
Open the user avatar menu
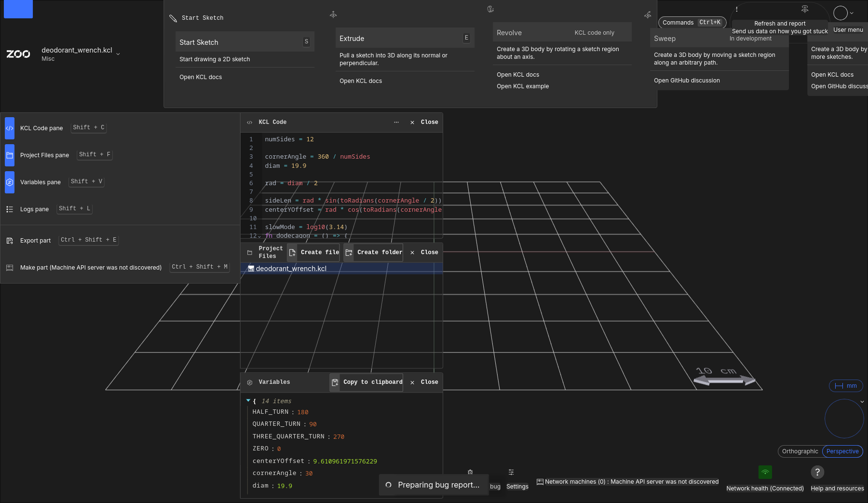pos(841,13)
